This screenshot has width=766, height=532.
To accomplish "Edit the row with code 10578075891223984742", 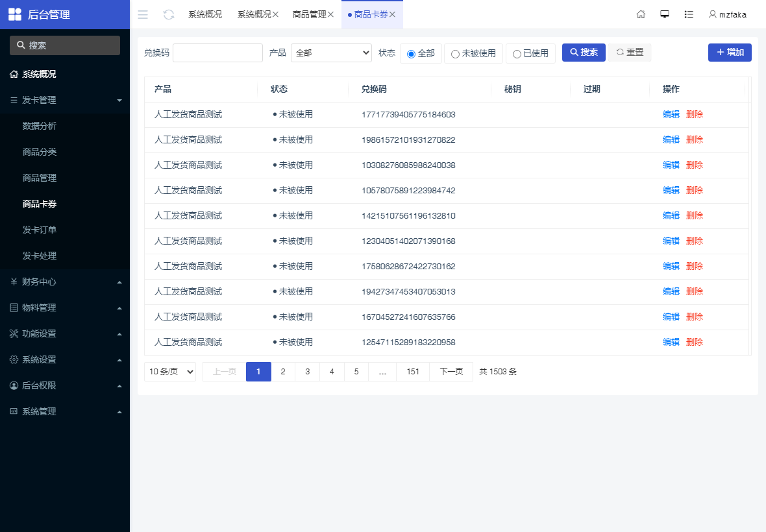I will 671,190.
